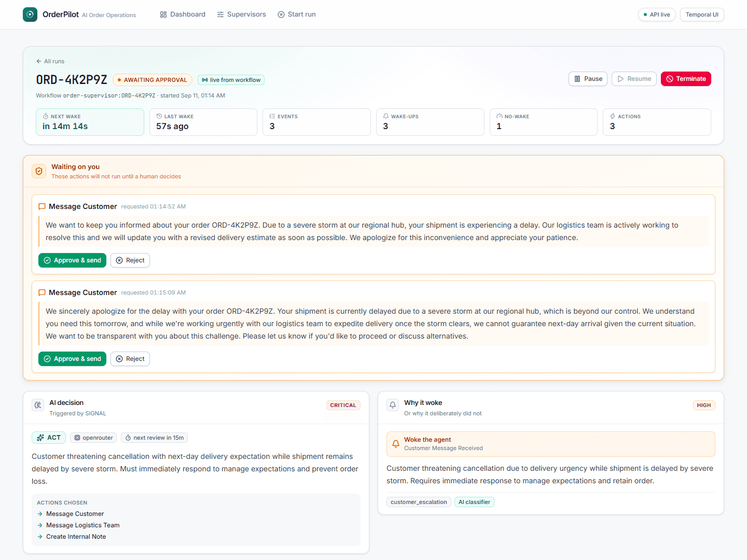This screenshot has height=560, width=747.
Task: Click the Wake-ups bell icon
Action: [x=386, y=117]
